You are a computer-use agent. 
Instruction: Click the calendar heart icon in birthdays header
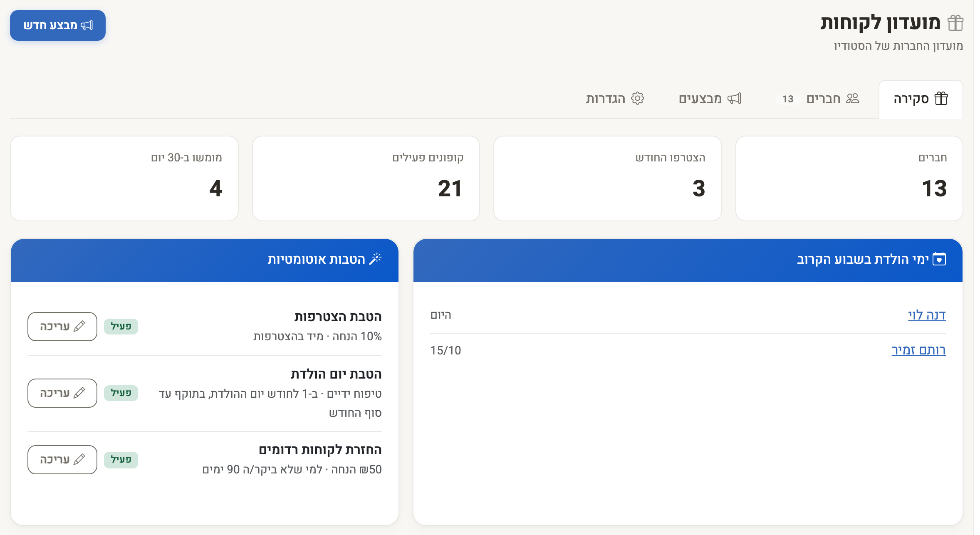[939, 259]
